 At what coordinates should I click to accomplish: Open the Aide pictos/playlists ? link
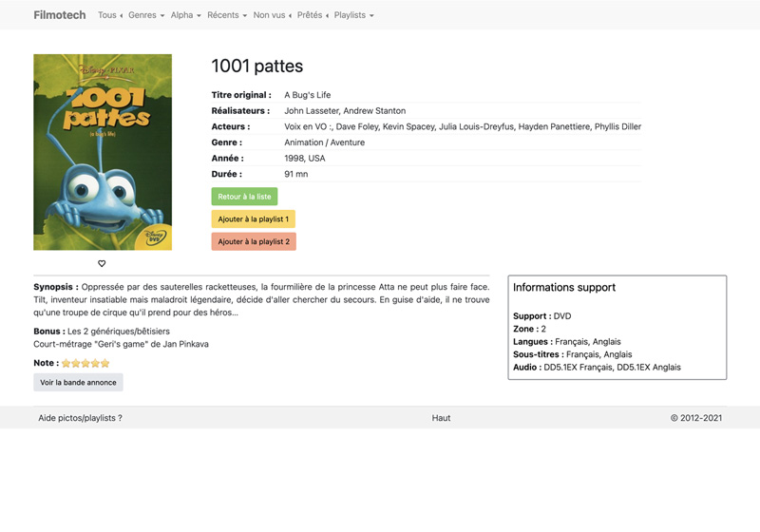click(80, 418)
